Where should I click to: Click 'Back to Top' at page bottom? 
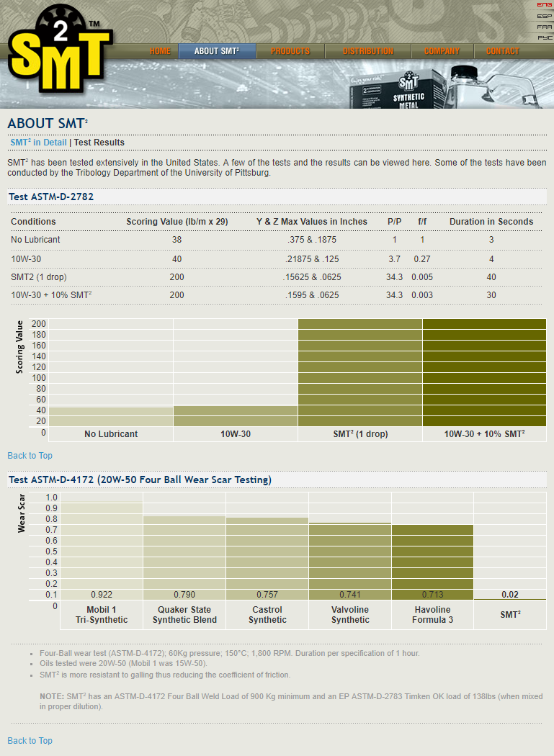pos(30,741)
